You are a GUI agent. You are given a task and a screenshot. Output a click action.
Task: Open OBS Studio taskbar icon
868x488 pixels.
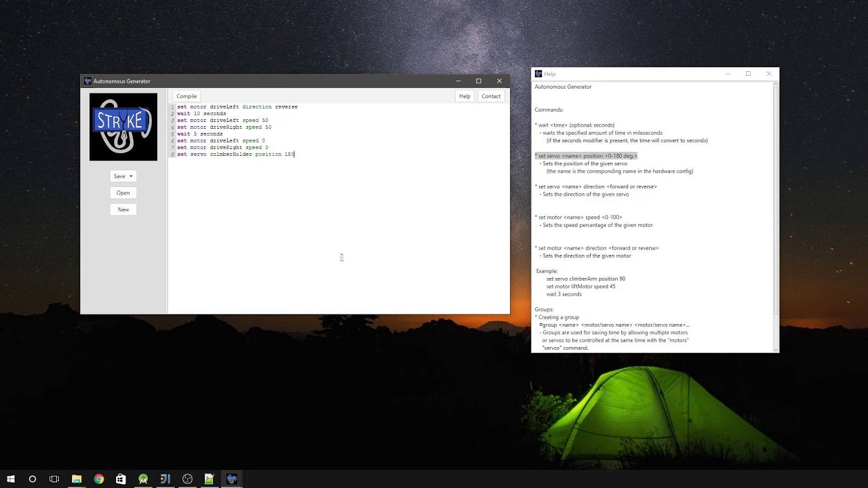click(x=187, y=479)
